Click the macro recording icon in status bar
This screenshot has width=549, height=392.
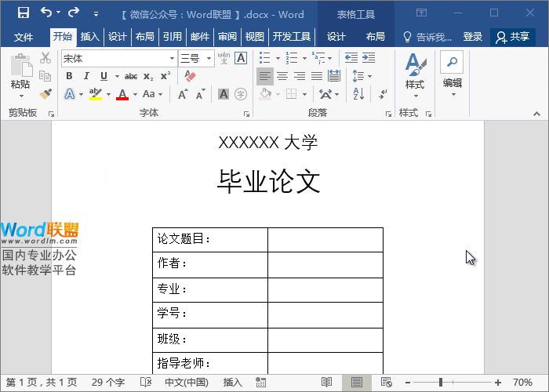pos(260,383)
